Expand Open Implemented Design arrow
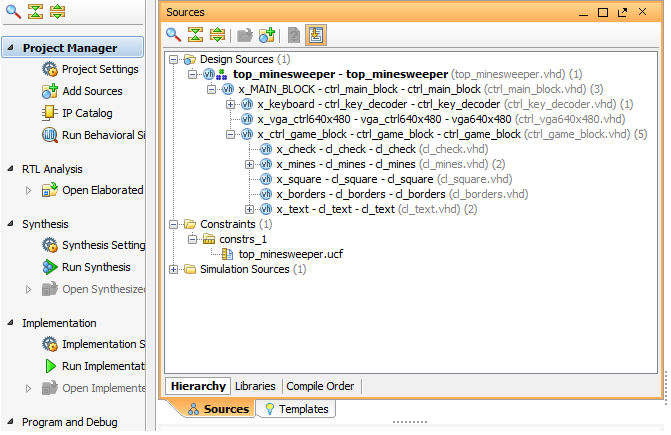The width and height of the screenshot is (671, 435). [28, 388]
